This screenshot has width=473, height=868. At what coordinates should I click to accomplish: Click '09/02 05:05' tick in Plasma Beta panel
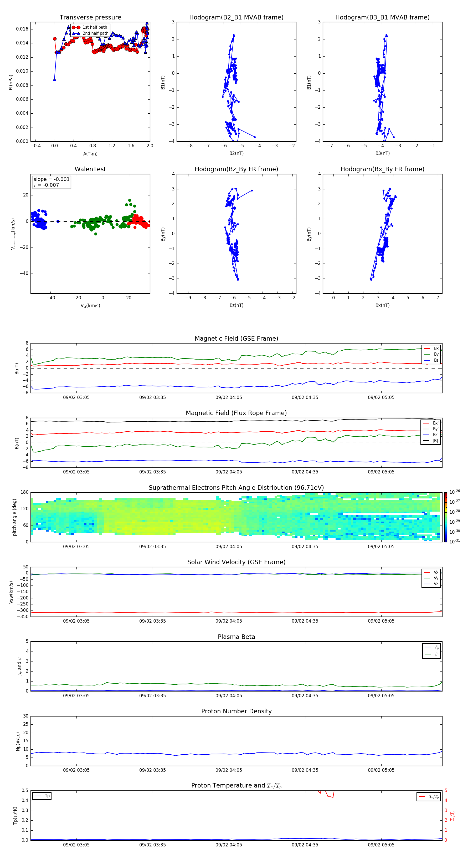tap(381, 695)
